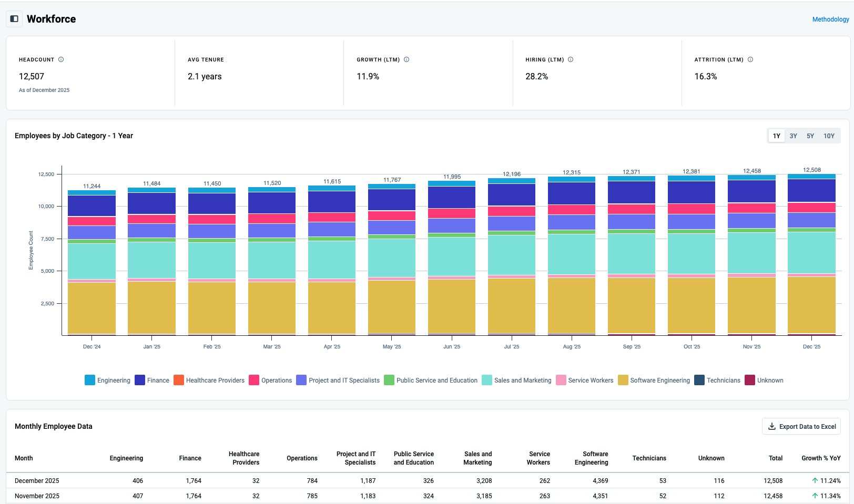Viewport: 854px width, 504px height.
Task: Click the Sales and Marketing legend swatch
Action: 487,380
